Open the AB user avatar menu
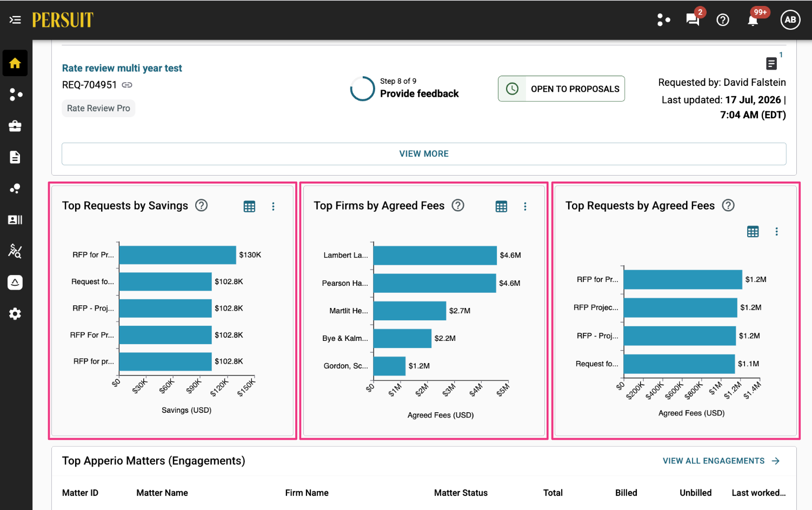 pyautogui.click(x=790, y=20)
